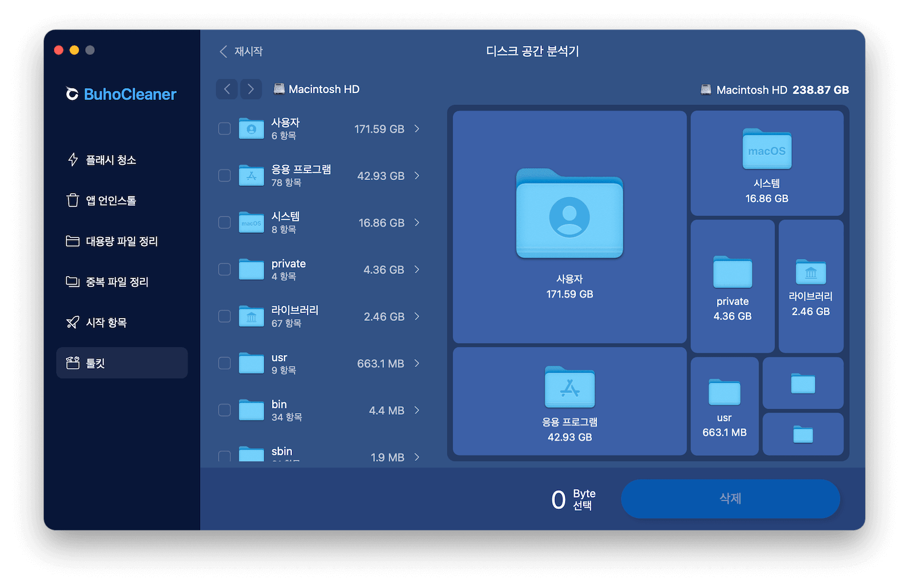Click the BuhoCleaner logo icon
The height and width of the screenshot is (588, 909).
[x=72, y=94]
